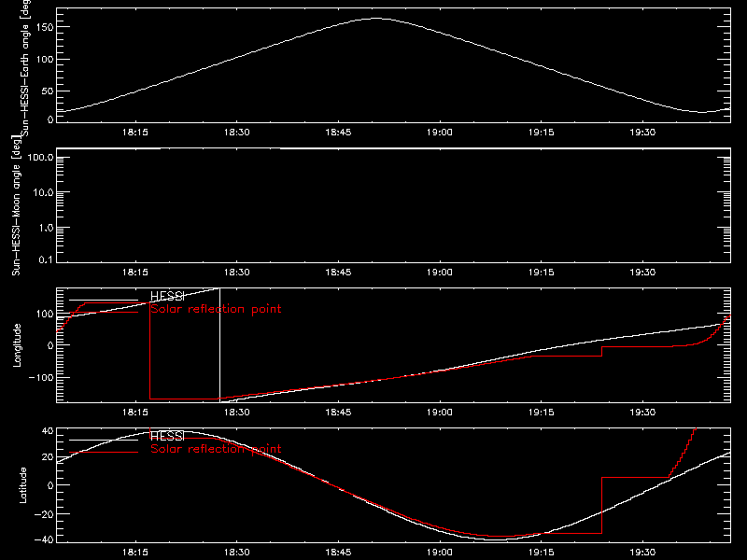The width and height of the screenshot is (747, 560).
Task: Click the Latitude y-axis title
Action: 22,485
